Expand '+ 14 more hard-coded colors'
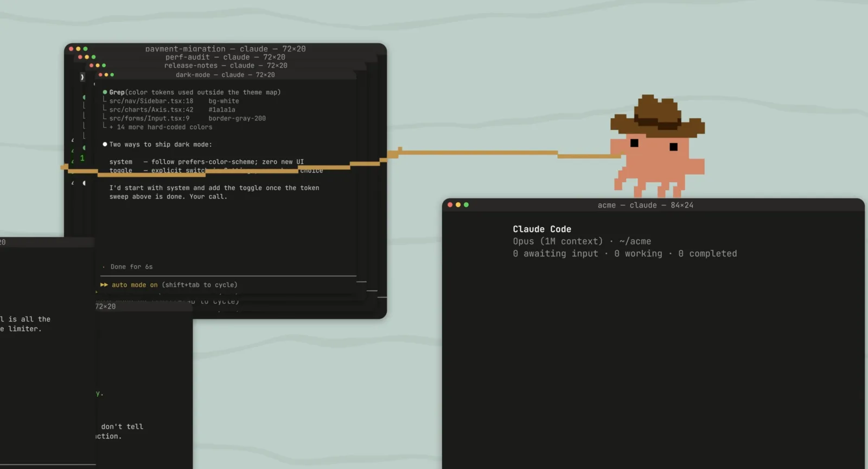Screen dimensions: 868x469 tap(161, 127)
